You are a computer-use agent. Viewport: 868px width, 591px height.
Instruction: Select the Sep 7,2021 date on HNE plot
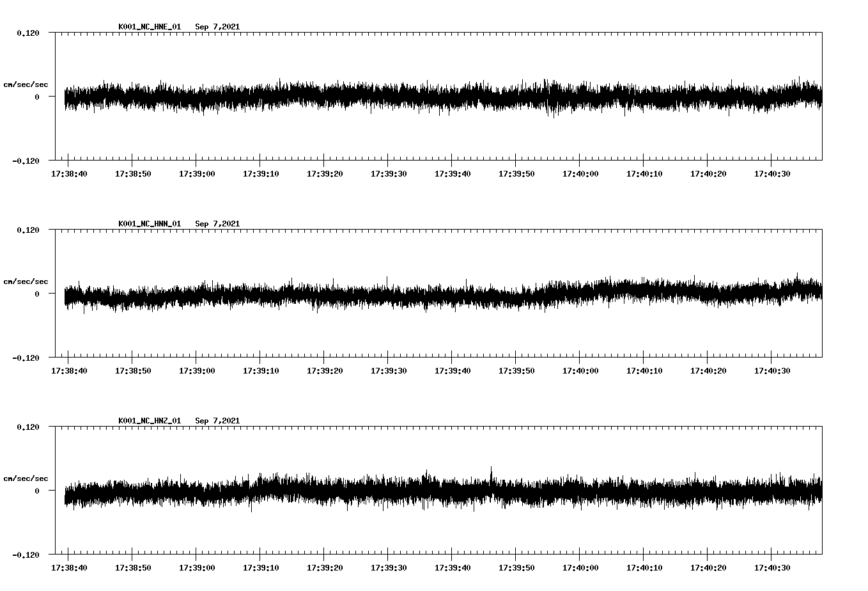click(x=217, y=27)
